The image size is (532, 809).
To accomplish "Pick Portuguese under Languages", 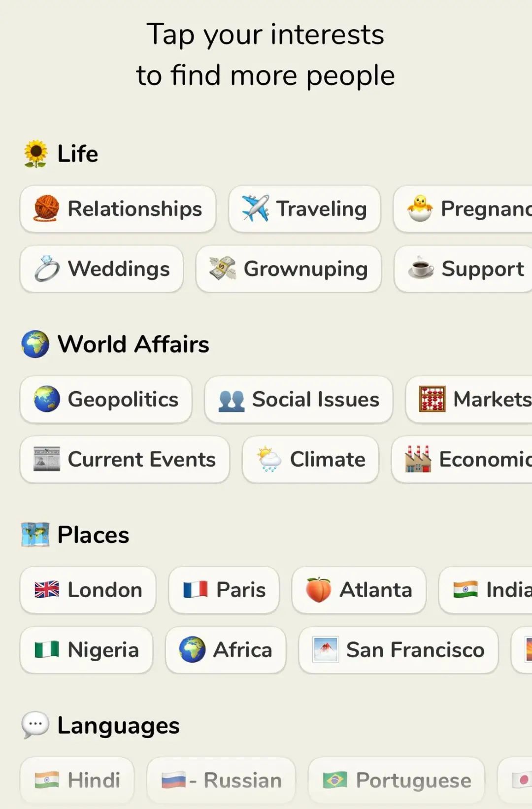I will pyautogui.click(x=397, y=780).
